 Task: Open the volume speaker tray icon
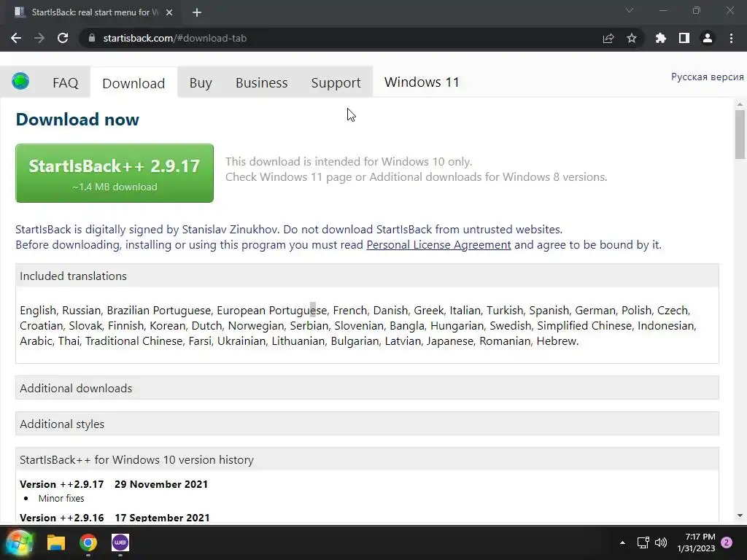661,542
